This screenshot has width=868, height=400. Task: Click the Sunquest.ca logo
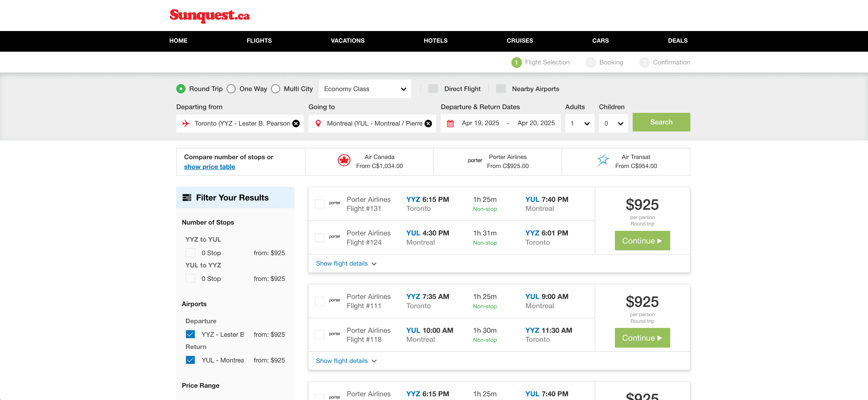209,16
